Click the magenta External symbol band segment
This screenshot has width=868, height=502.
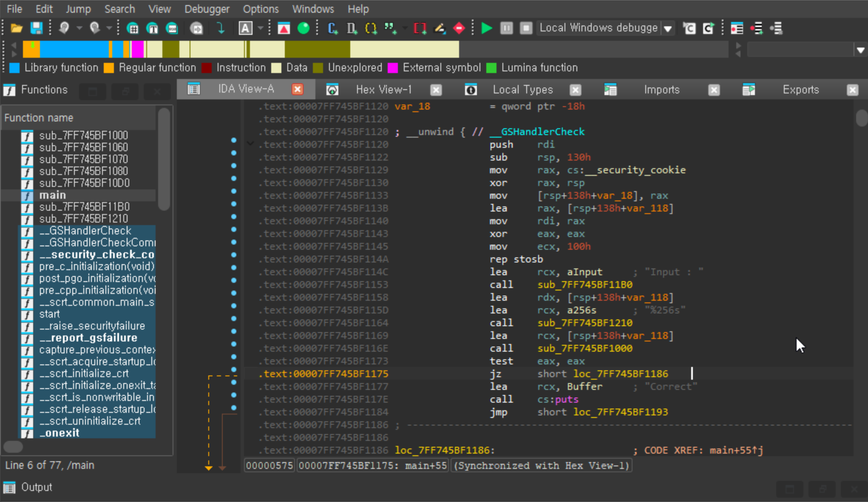(x=137, y=49)
